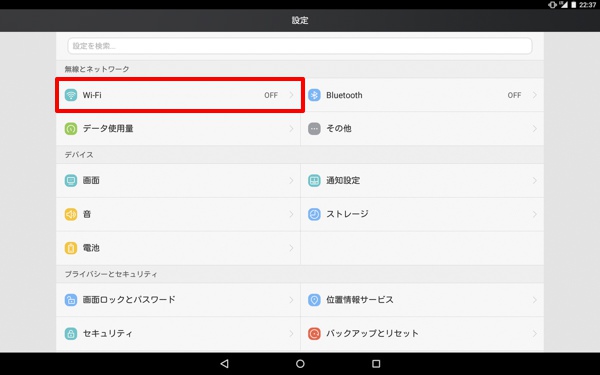600x375 pixels.
Task: Tap the vibrate mode status icon
Action: coord(552,5)
